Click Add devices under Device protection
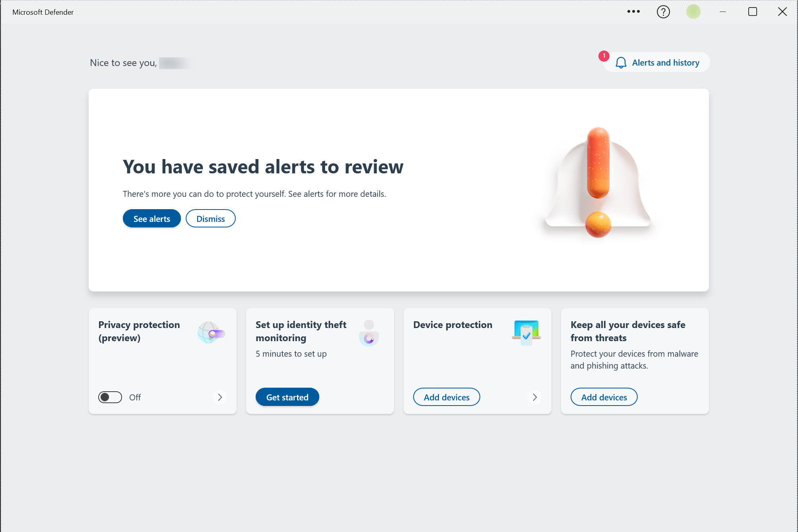Viewport: 798px width, 532px height. click(447, 397)
